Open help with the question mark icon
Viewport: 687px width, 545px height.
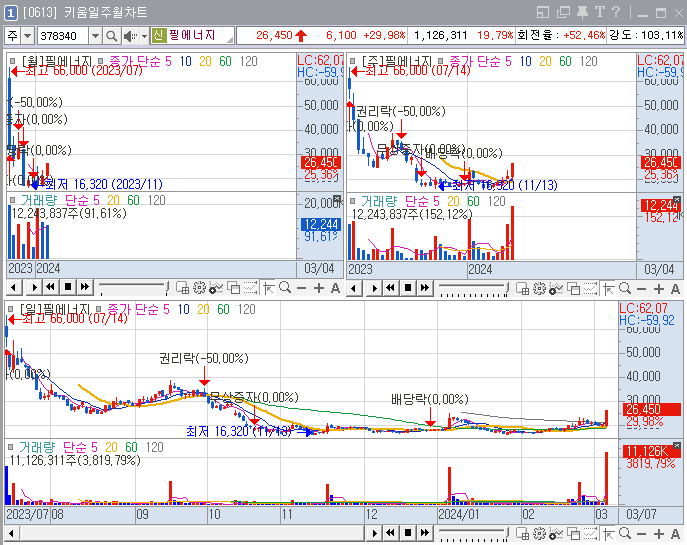point(616,12)
